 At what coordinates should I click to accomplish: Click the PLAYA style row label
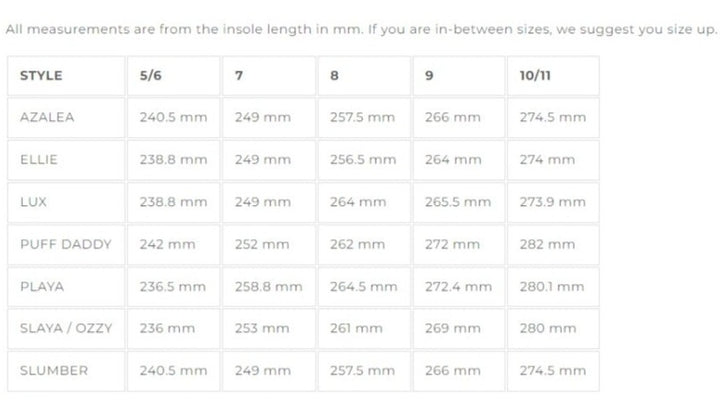(x=42, y=286)
